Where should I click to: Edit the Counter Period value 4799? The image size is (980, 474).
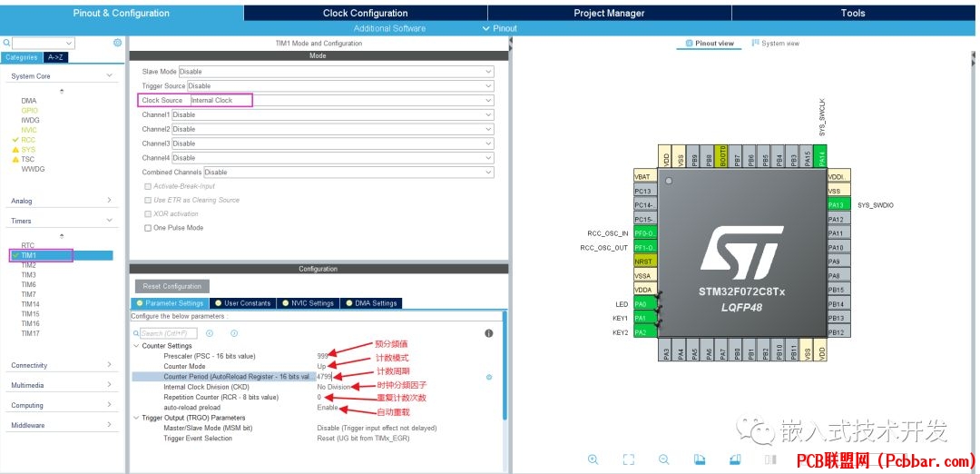point(324,377)
